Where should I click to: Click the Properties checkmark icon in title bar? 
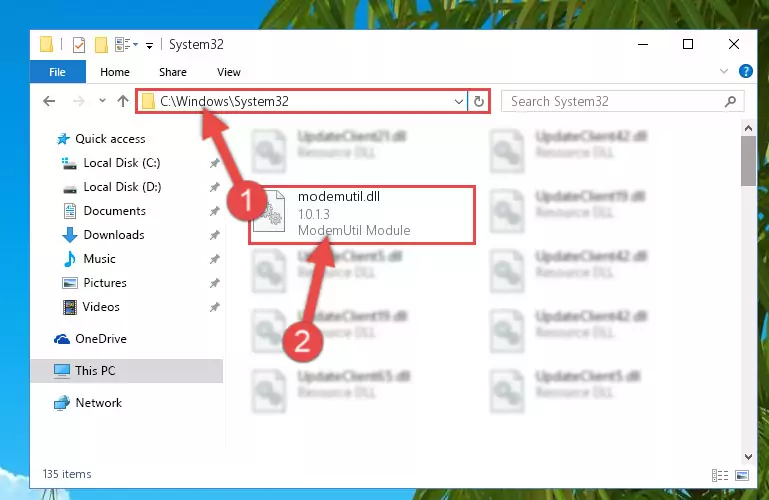tap(79, 45)
